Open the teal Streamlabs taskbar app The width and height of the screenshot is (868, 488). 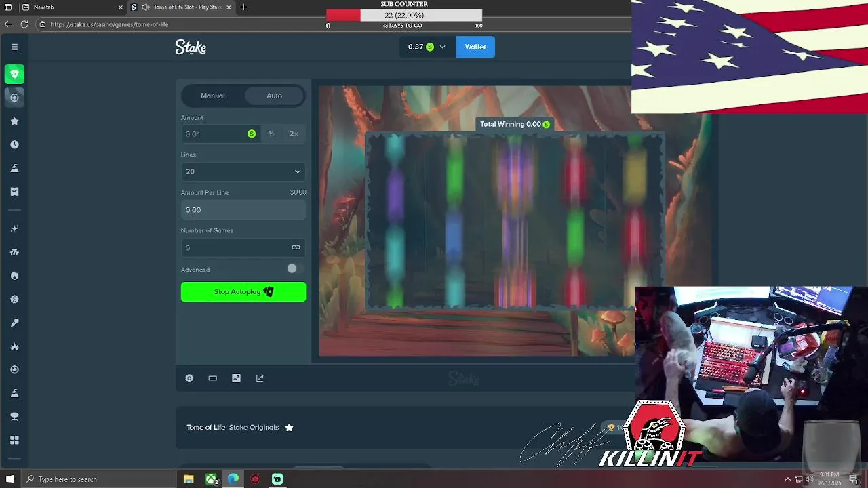coord(277,479)
